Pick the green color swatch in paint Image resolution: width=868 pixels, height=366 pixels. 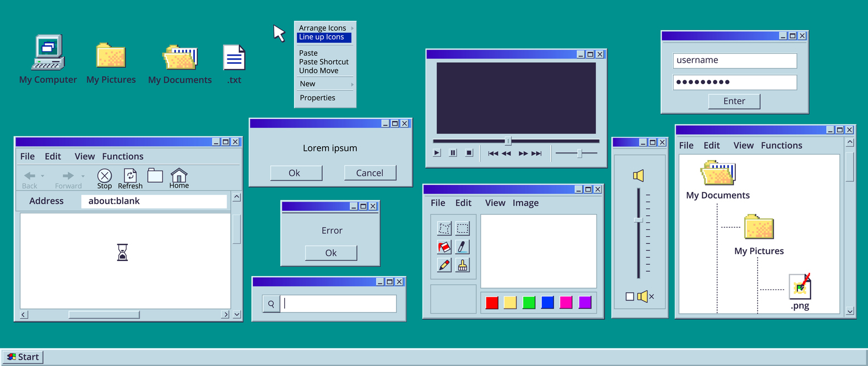click(x=529, y=303)
